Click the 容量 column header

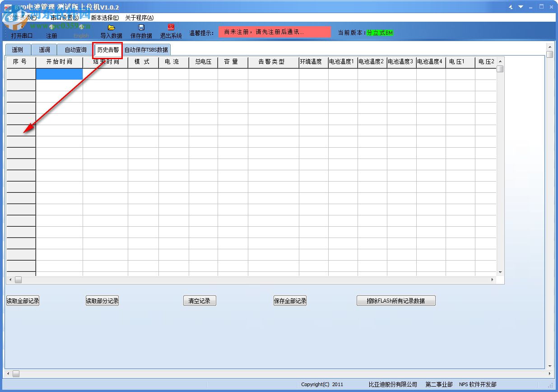pyautogui.click(x=232, y=62)
